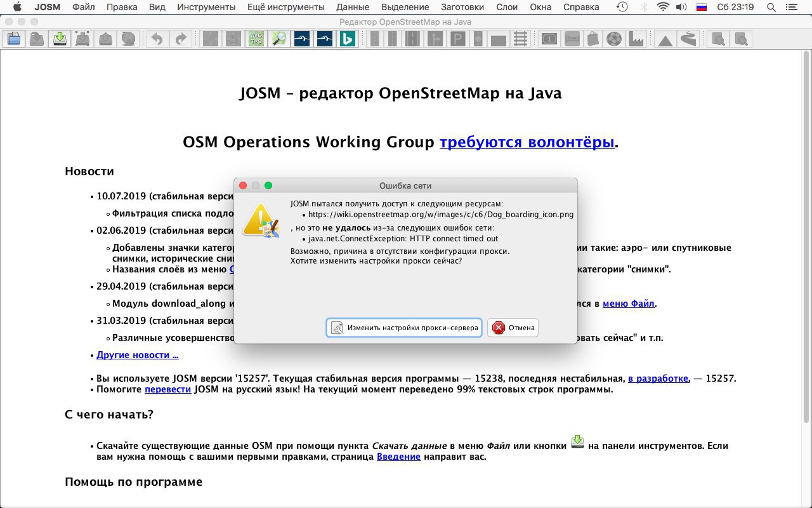The height and width of the screenshot is (508, 812).
Task: Click Изменить настройки прокси-сервера button
Action: [404, 328]
